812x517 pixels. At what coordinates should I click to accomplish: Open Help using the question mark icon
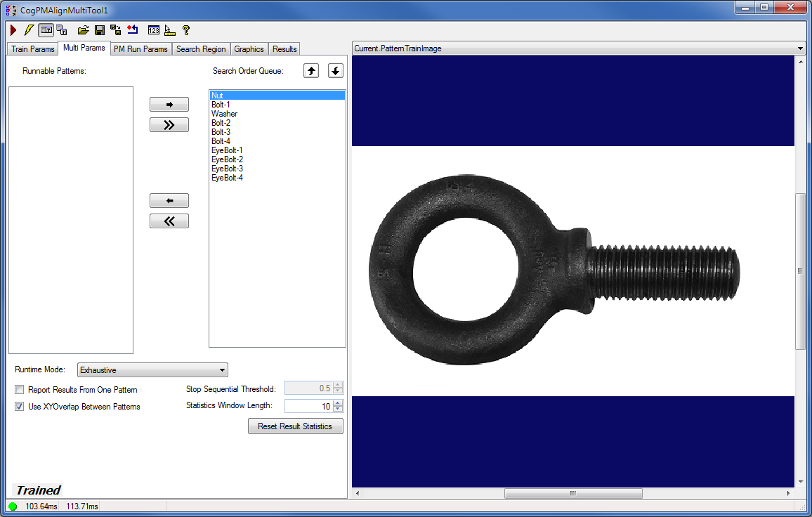(x=185, y=30)
